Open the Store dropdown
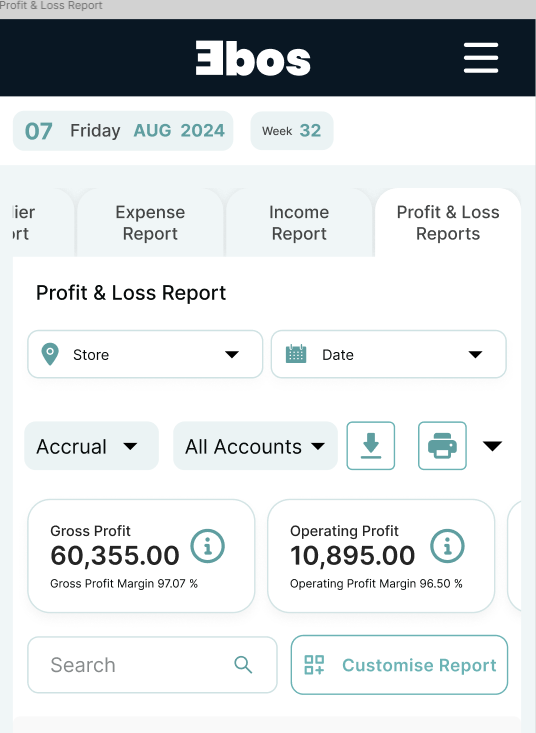 click(x=145, y=354)
